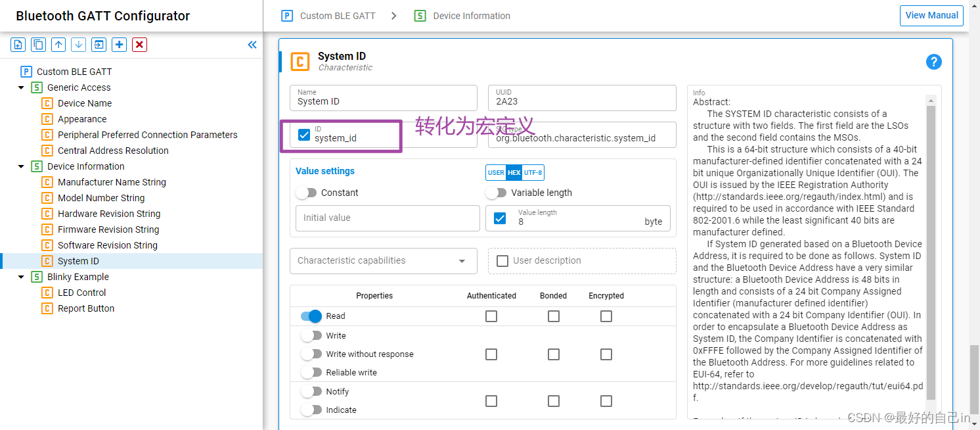Screen dimensions: 980x430
Task: Click the import toolbar icon
Action: [99, 45]
